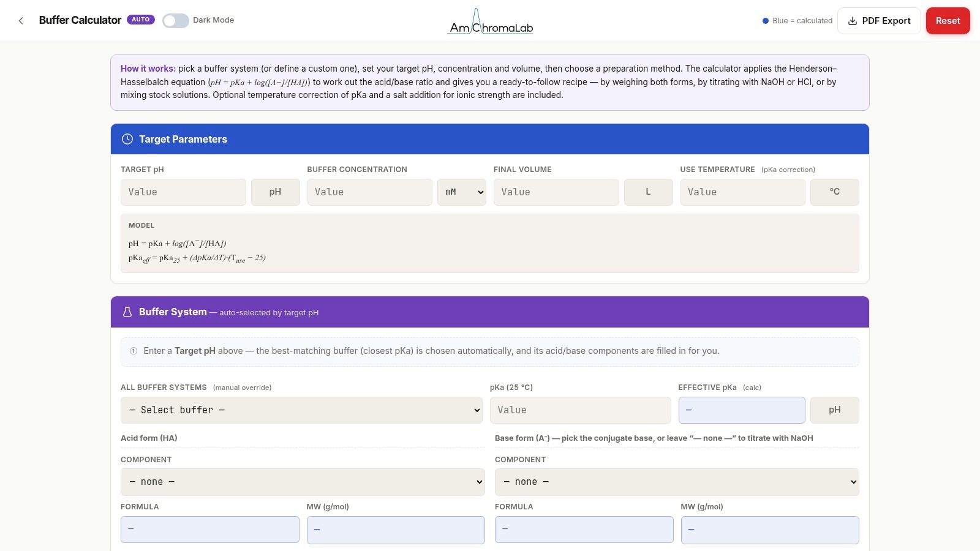
Task: Click the Base form FORMULA field
Action: 584,530
